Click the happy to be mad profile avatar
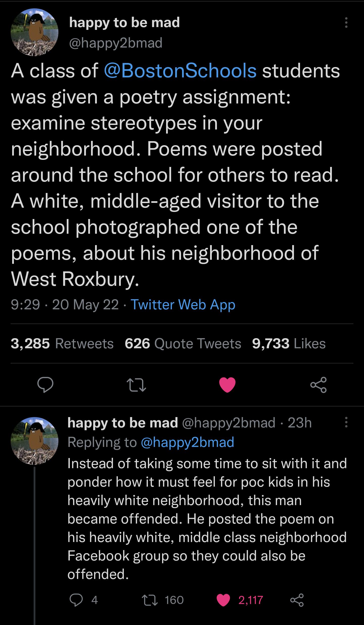This screenshot has height=625, width=364. pos(35,33)
